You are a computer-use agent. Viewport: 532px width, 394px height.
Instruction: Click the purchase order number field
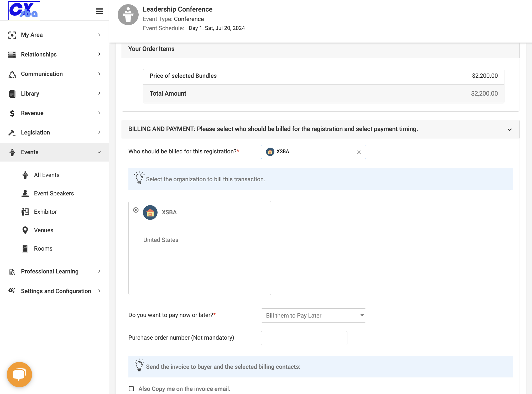pyautogui.click(x=304, y=338)
